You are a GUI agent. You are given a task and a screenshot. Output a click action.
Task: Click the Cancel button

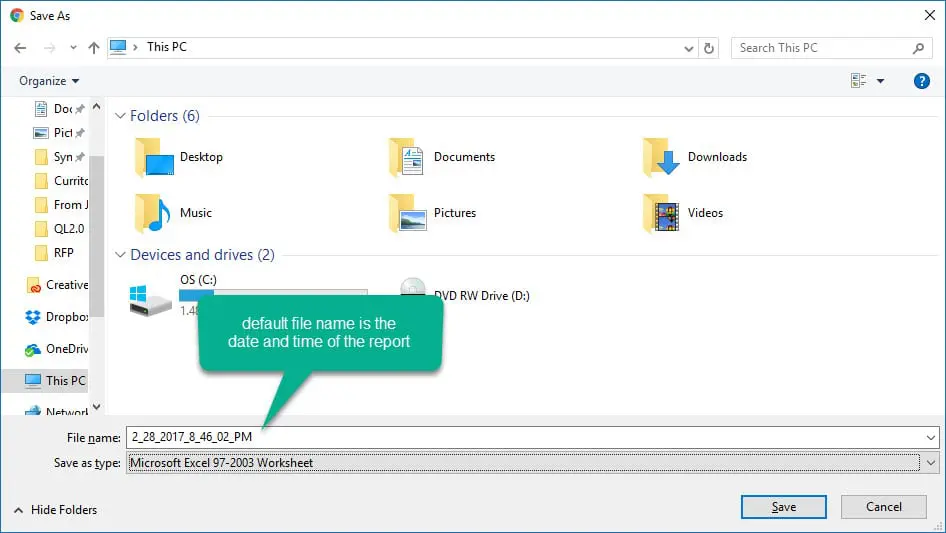tap(884, 507)
